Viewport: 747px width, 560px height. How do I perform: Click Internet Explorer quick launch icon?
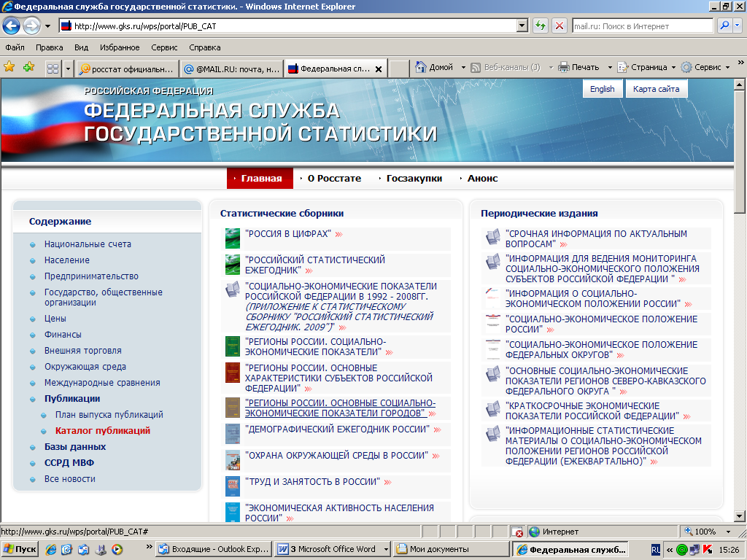coord(50,550)
